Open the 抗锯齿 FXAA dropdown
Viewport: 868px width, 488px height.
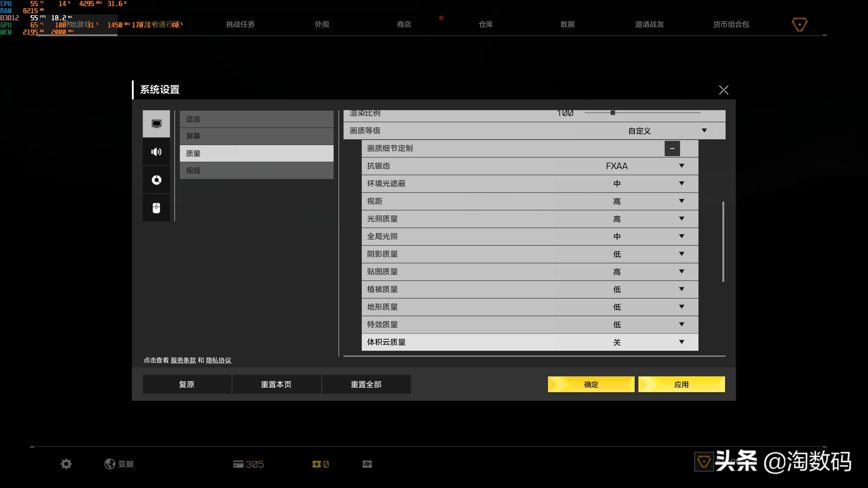coord(682,166)
